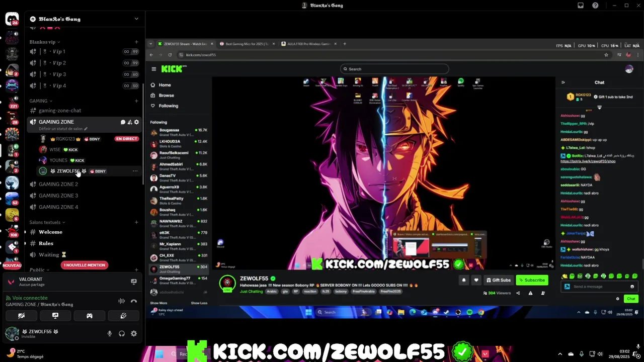Collapse Salons textuels category
The image size is (644, 362).
pyautogui.click(x=47, y=222)
